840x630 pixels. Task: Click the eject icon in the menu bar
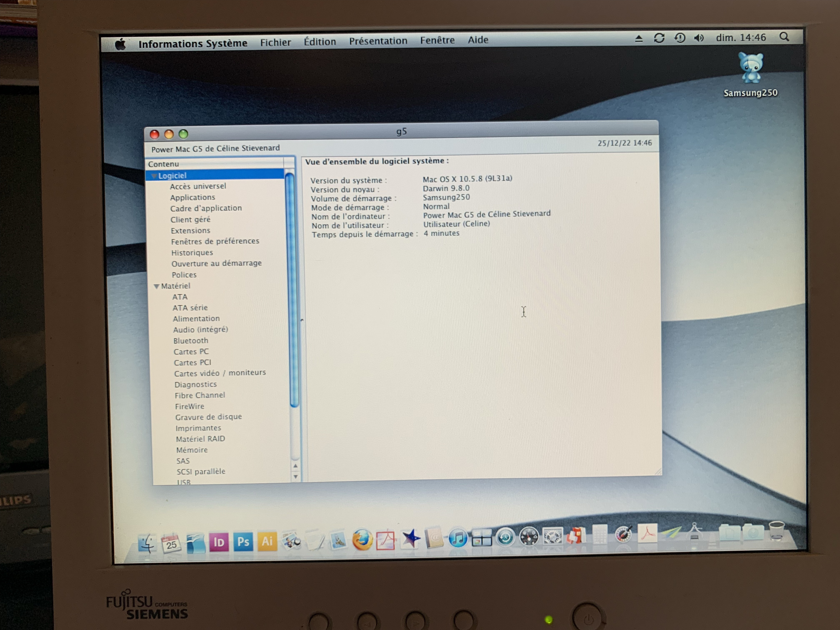639,39
